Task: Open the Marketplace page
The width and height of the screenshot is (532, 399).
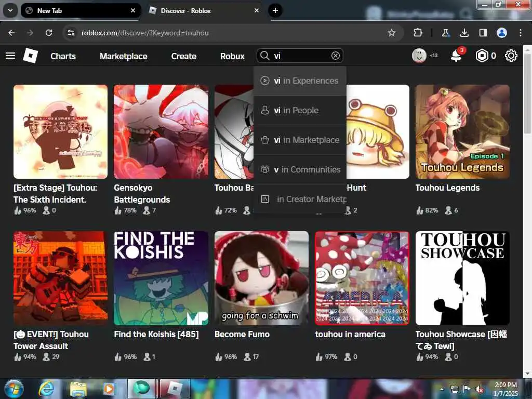Action: (124, 56)
